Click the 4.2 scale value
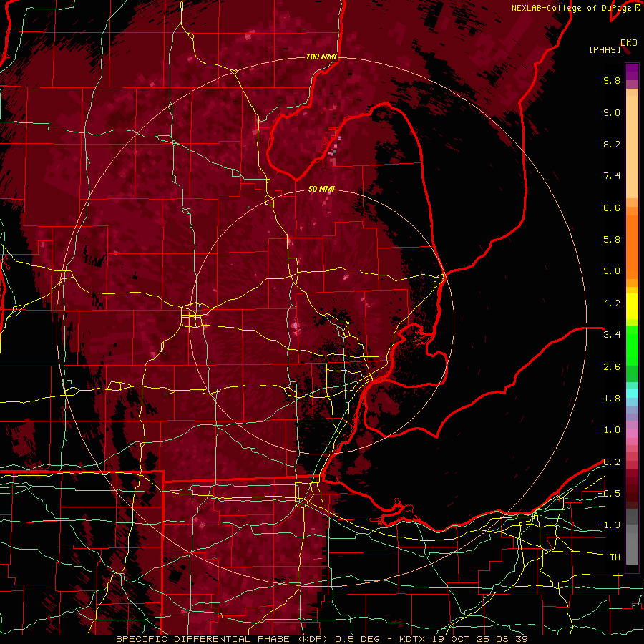 (612, 303)
